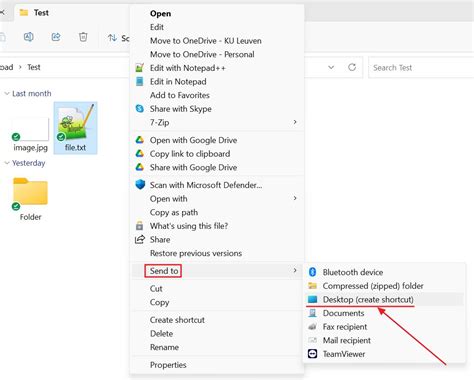Choose Rename in the context menu
Viewport: 474px width, 380px height.
[164, 347]
